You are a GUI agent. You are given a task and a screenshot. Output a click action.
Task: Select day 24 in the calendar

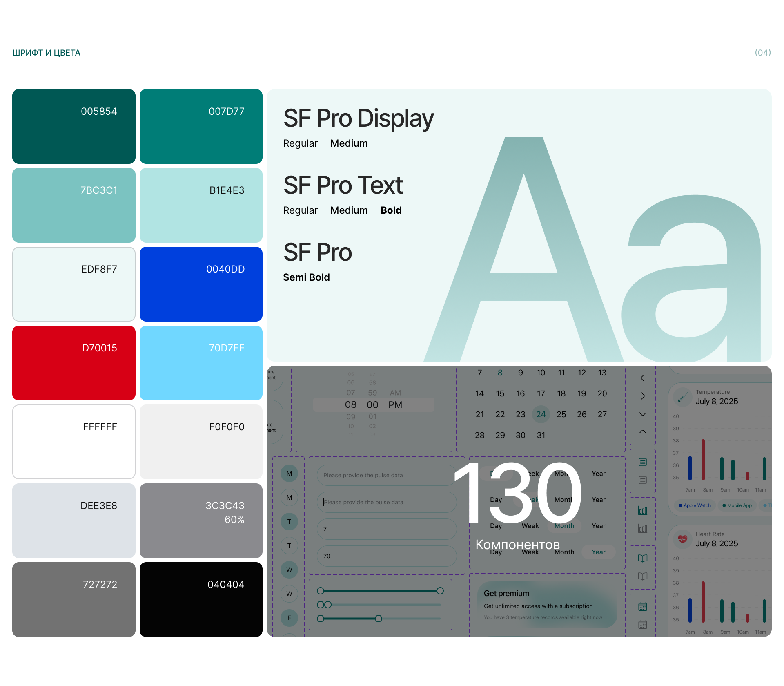541,414
